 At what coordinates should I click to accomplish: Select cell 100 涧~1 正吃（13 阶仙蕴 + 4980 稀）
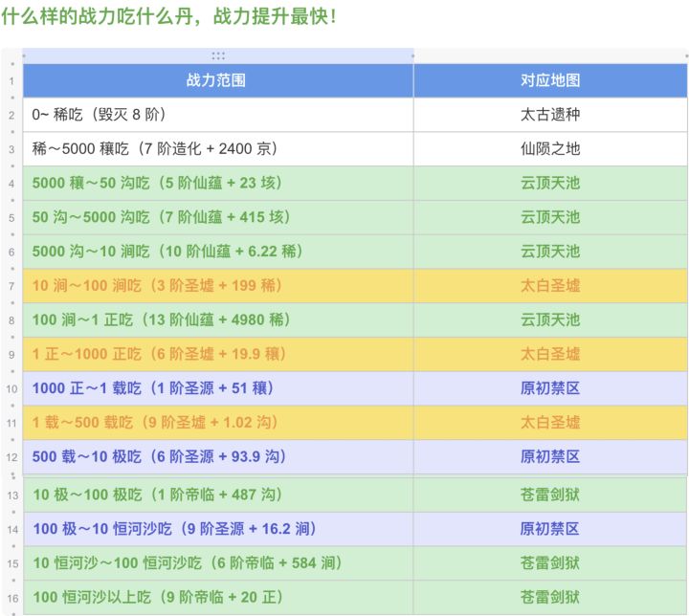point(218,320)
